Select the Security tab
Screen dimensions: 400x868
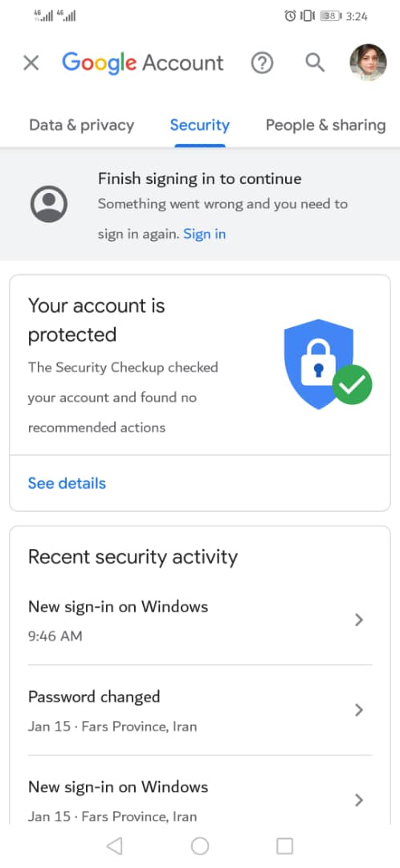pyautogui.click(x=200, y=125)
